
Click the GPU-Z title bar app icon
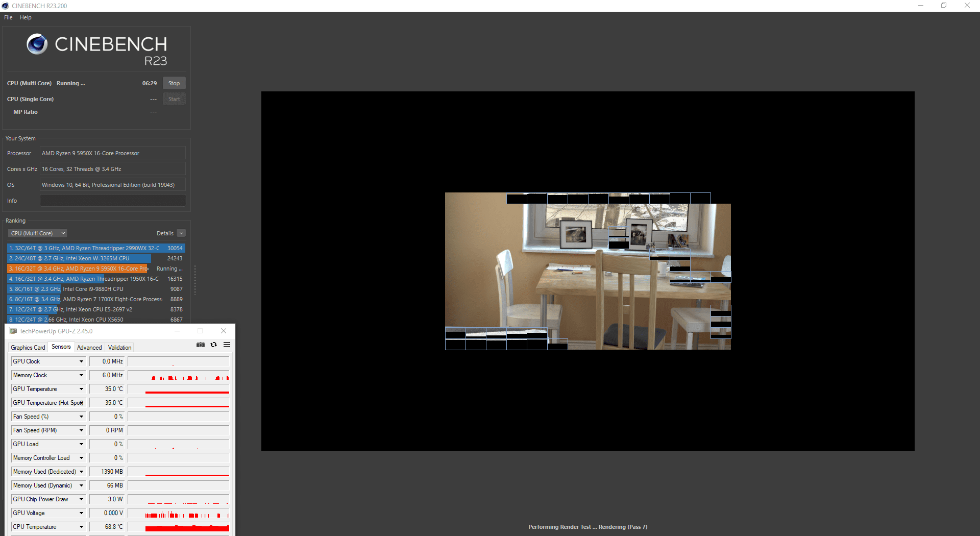click(13, 331)
